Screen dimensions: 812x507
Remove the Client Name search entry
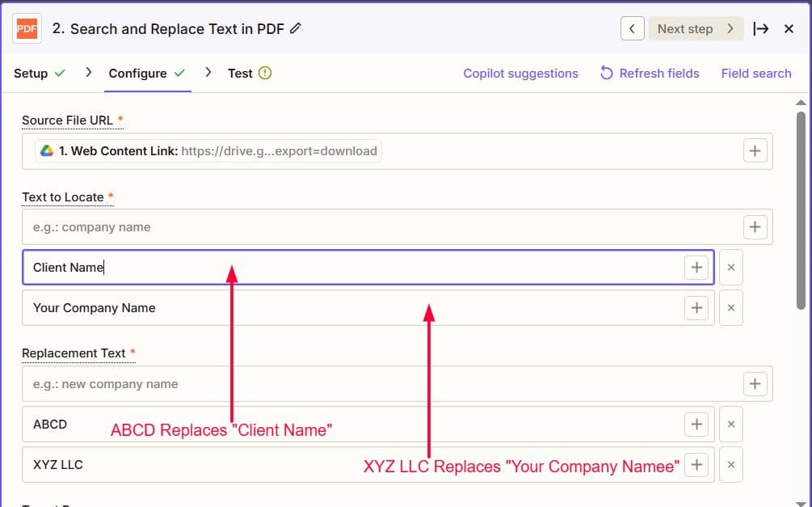[730, 267]
